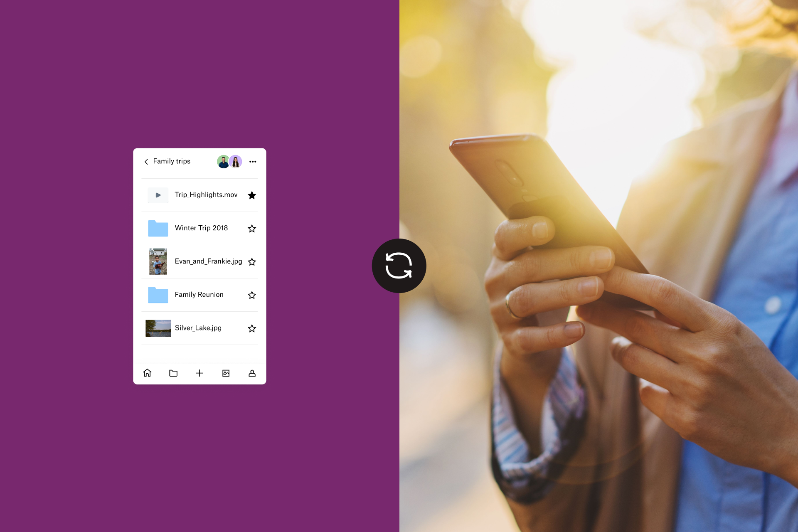
Task: Toggle star on Evan_and_Frankie.jpg
Action: (253, 261)
